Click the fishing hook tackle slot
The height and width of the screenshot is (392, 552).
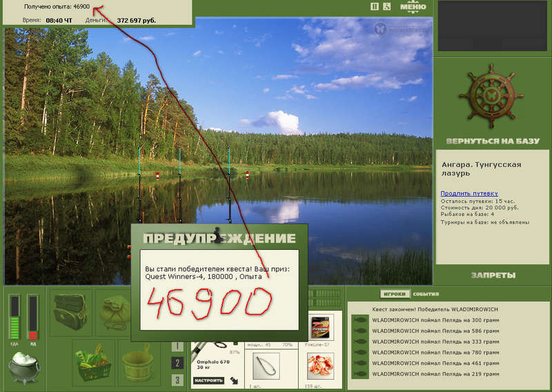[x=266, y=366]
